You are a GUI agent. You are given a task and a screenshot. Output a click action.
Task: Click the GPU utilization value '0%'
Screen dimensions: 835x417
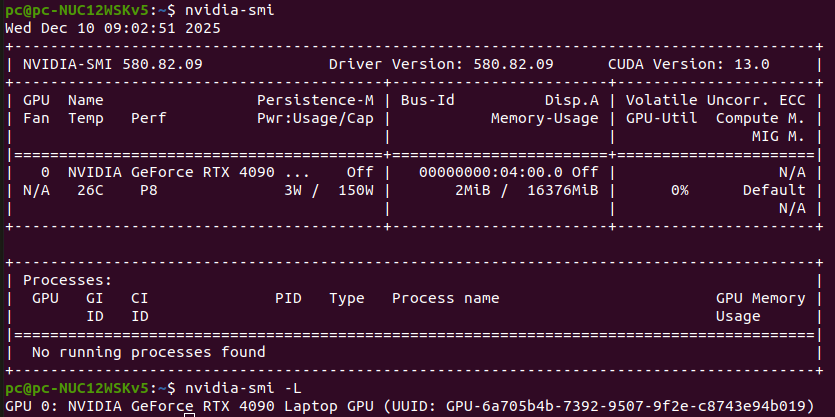tap(680, 190)
